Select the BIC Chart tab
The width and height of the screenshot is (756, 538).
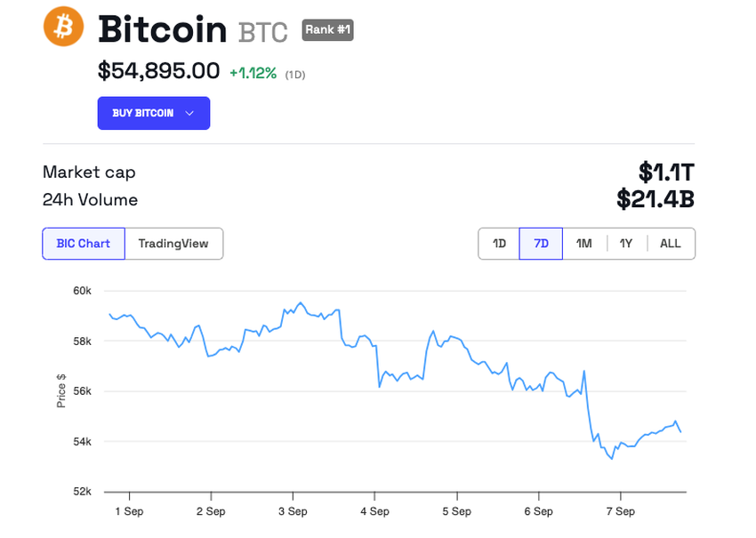point(84,244)
